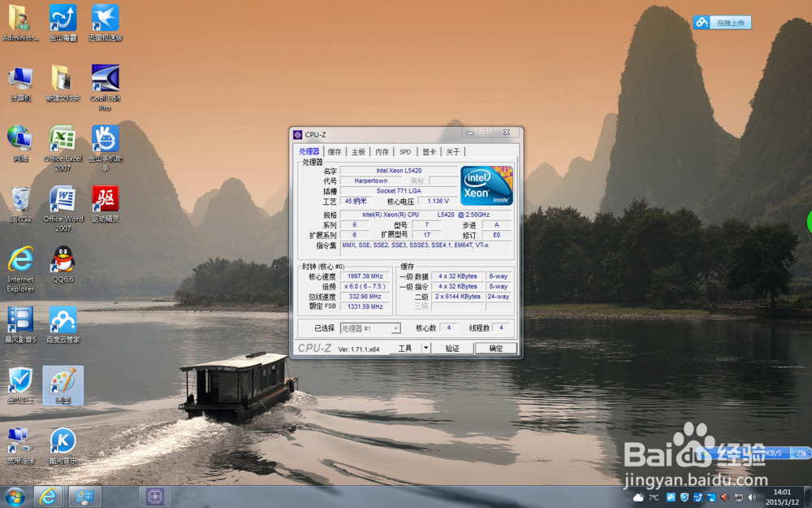Launch Office Word 2007 shortcut
The height and width of the screenshot is (508, 812).
point(63,210)
